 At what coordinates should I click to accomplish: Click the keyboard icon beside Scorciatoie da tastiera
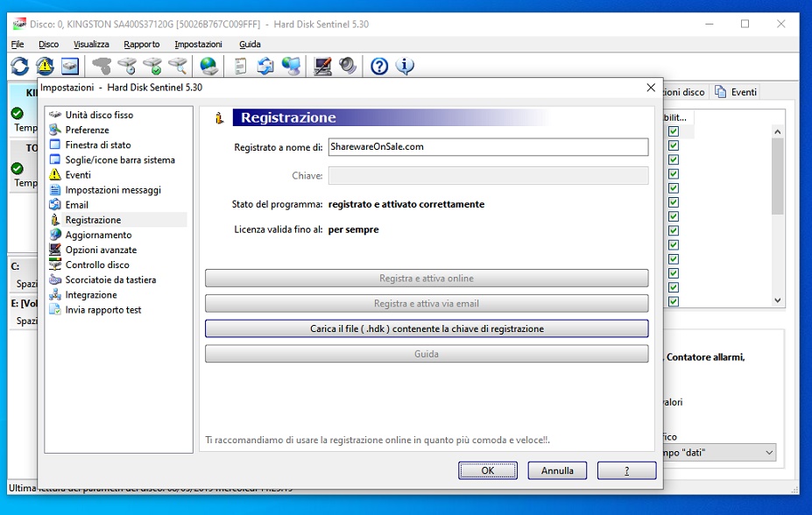point(55,280)
